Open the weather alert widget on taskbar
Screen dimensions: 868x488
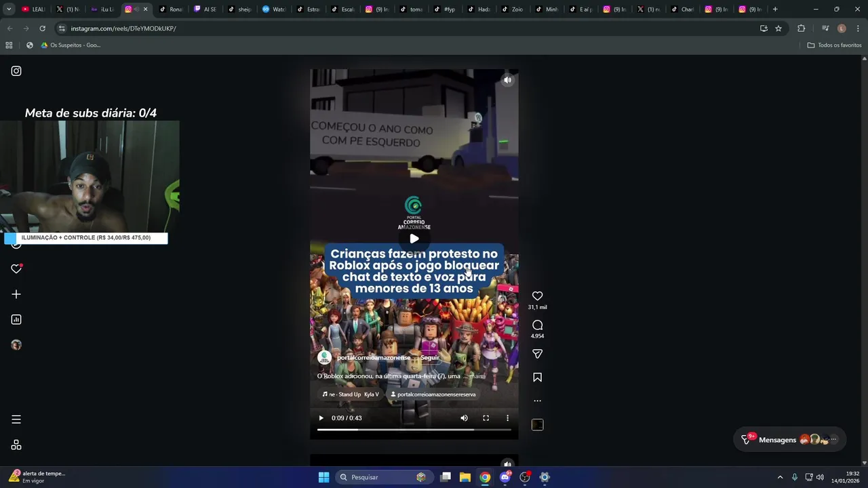click(x=37, y=477)
